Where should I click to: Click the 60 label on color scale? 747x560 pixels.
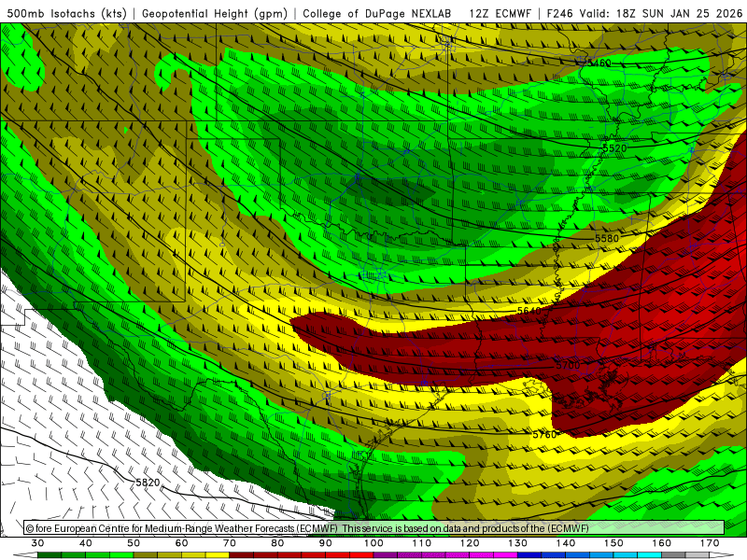[x=181, y=543]
